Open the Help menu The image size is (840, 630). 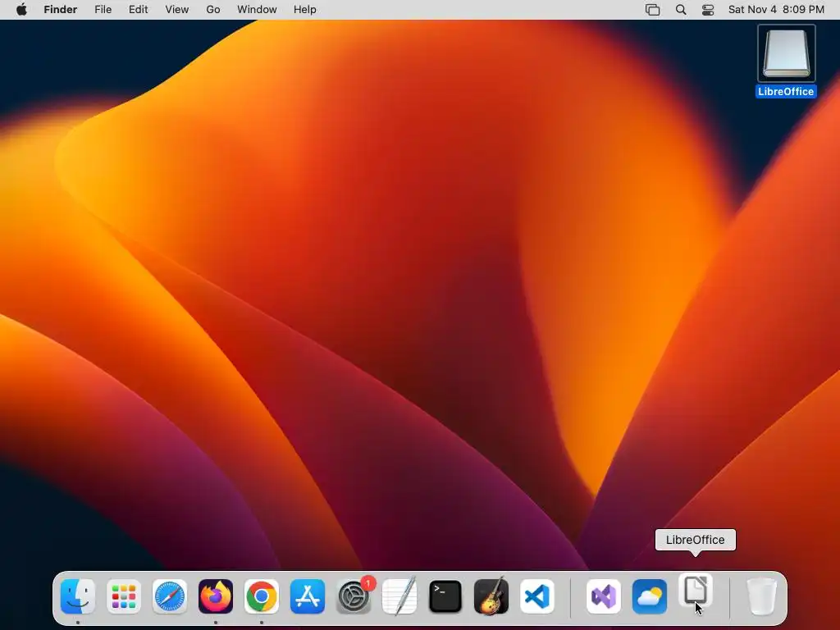305,10
